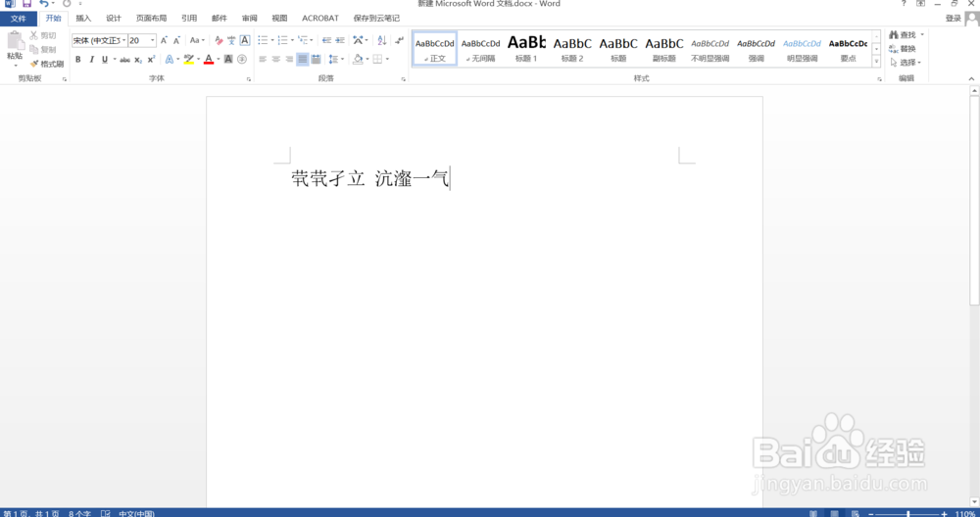
Task: Open Find (查找) dropdown arrow
Action: click(x=922, y=35)
